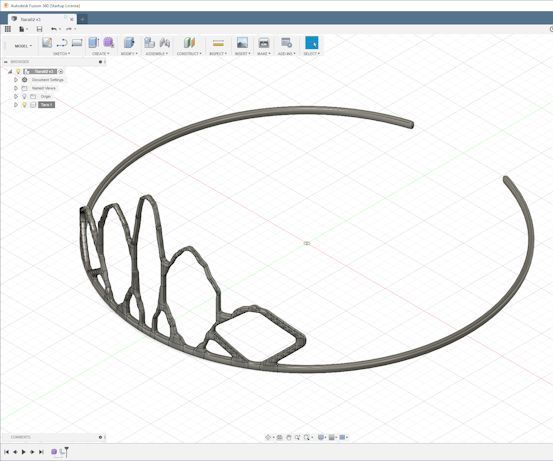This screenshot has width=553, height=461.
Task: Open the INSPECT menu
Action: [218, 54]
